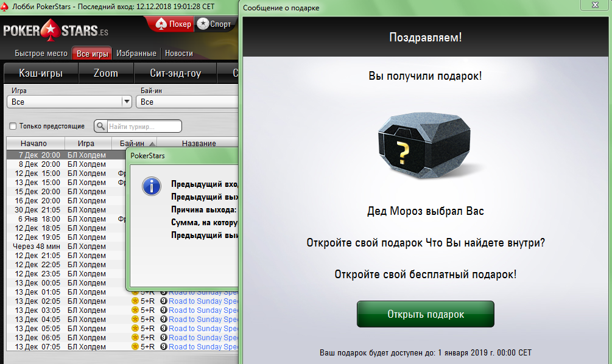Click the info icon in PokerStars dialog
The image size is (612, 364).
coord(152,186)
